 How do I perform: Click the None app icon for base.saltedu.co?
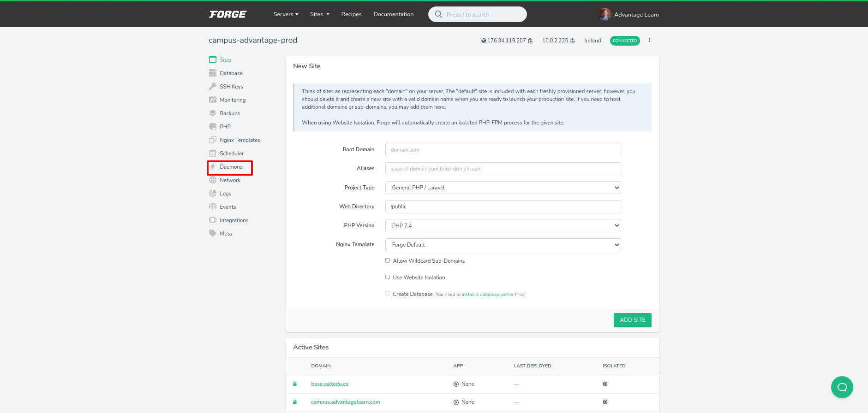pyautogui.click(x=456, y=384)
